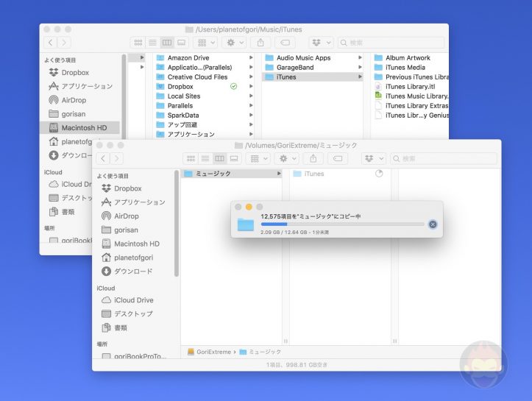This screenshot has height=401, width=532.
Task: Click tags button in iTunes window toolbar
Action: click(285, 43)
